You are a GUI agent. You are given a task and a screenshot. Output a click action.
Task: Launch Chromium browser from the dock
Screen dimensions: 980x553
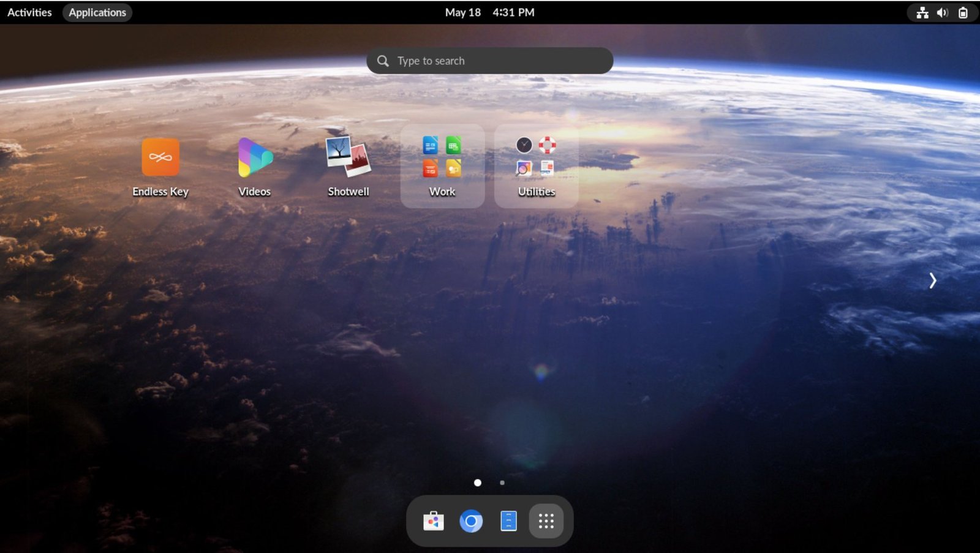(x=471, y=521)
